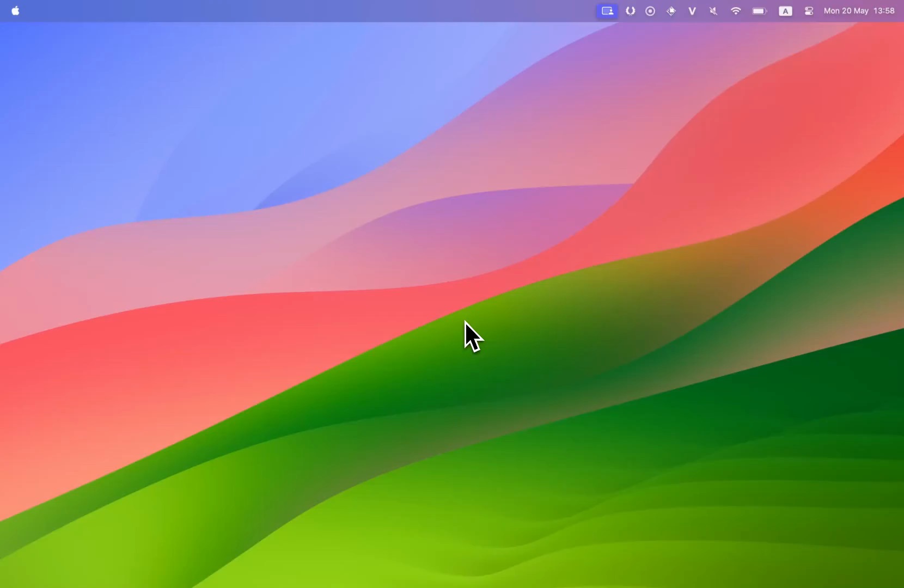Viewport: 904px width, 588px height.
Task: Expand the keyboard input source selector
Action: pos(785,11)
